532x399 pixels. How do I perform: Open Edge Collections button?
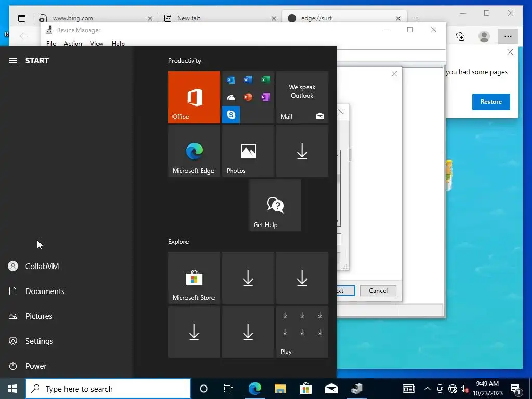(460, 36)
